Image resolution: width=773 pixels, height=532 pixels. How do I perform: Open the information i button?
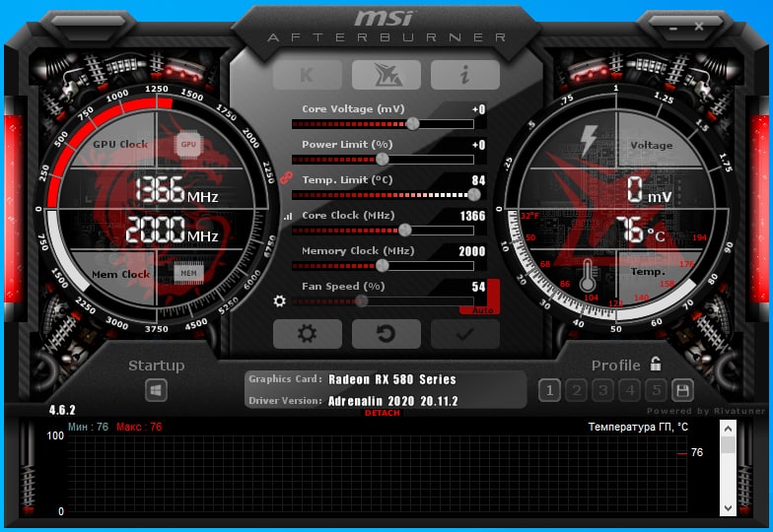pyautogui.click(x=465, y=75)
